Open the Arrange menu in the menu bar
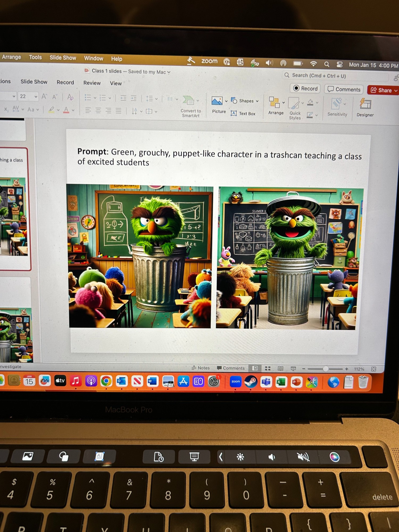 click(11, 57)
